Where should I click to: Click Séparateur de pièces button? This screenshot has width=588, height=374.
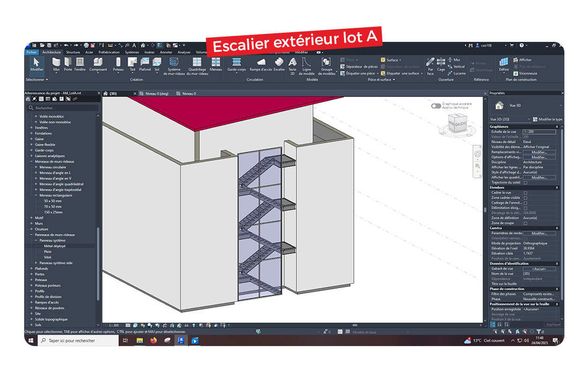point(359,67)
